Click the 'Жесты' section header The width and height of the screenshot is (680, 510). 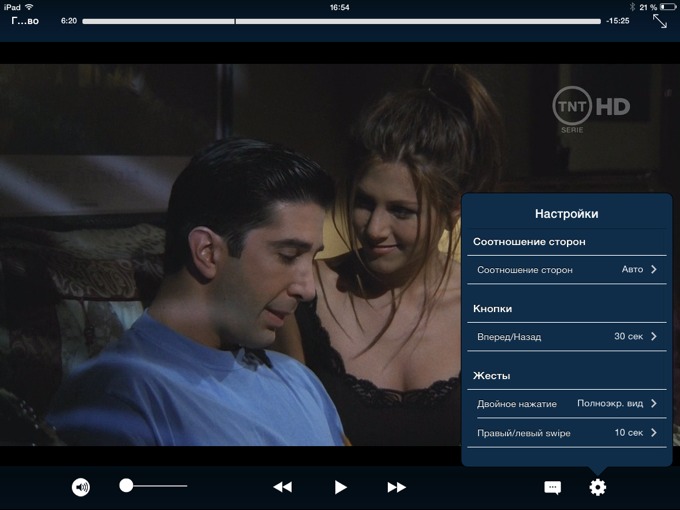pyautogui.click(x=491, y=376)
